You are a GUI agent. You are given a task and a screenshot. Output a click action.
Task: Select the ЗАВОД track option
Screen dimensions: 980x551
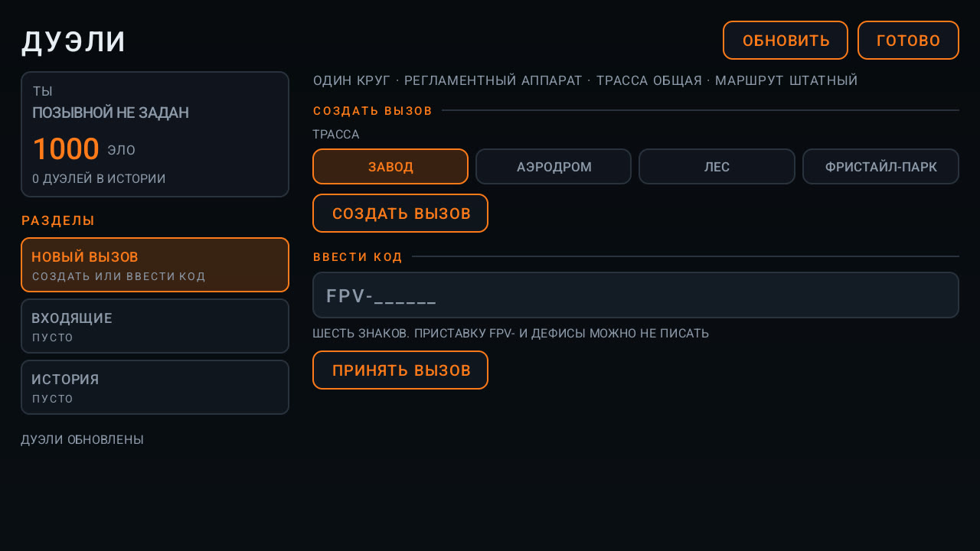390,167
